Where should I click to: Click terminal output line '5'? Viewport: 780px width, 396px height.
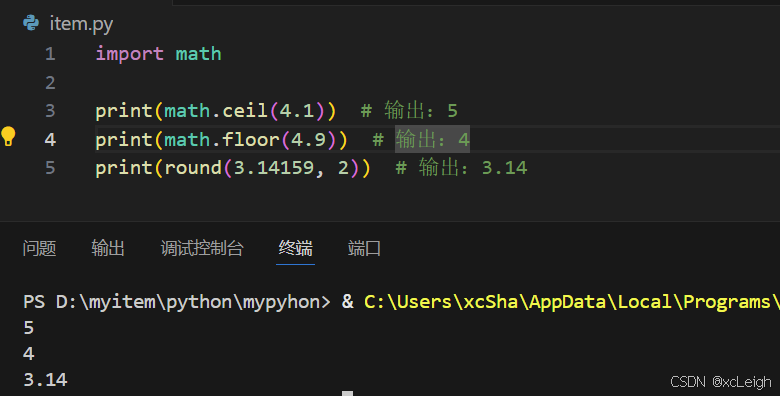[29, 328]
